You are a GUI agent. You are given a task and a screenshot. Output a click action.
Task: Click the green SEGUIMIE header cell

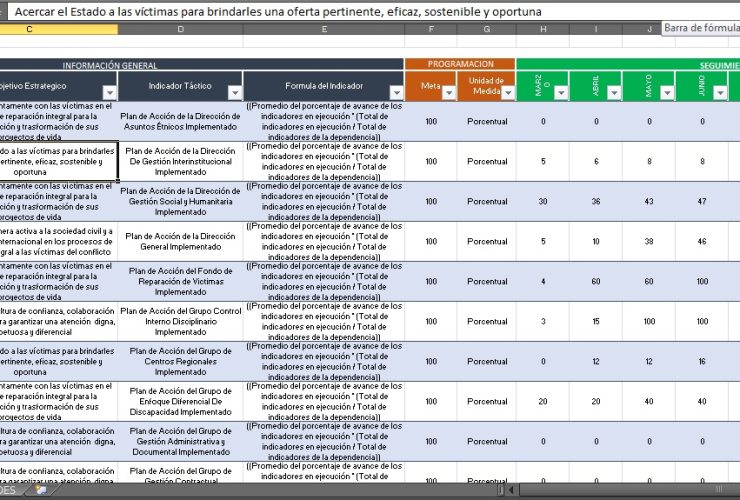click(628, 65)
